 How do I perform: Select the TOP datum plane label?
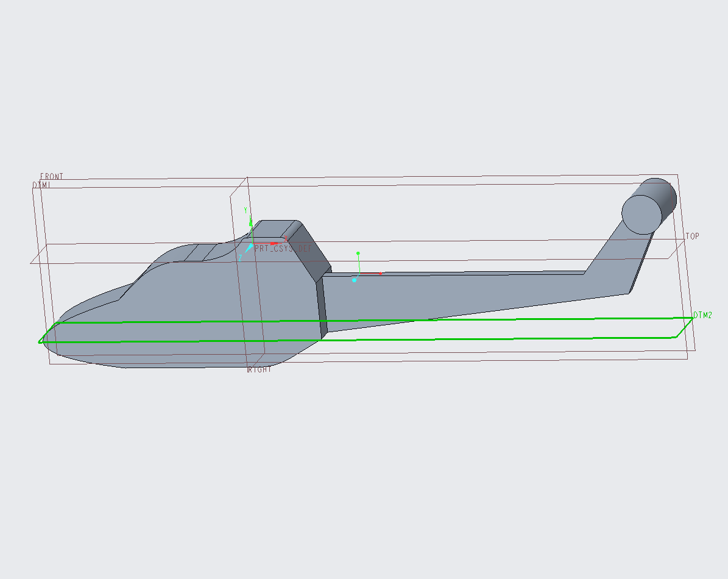point(692,236)
